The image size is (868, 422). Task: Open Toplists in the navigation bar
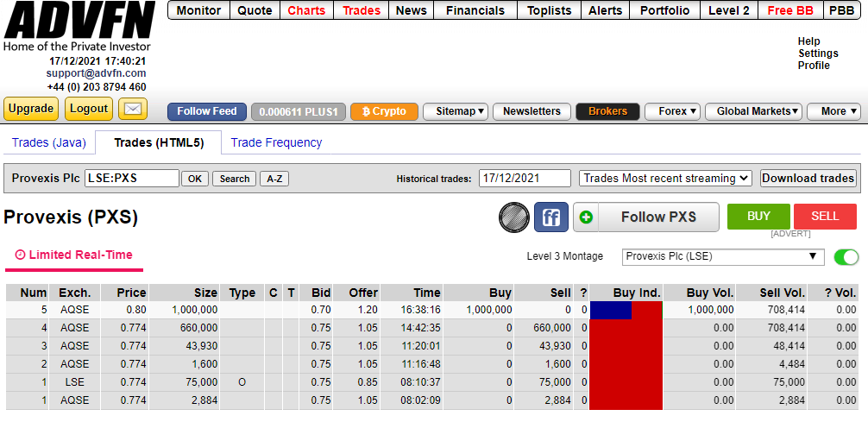click(x=549, y=10)
